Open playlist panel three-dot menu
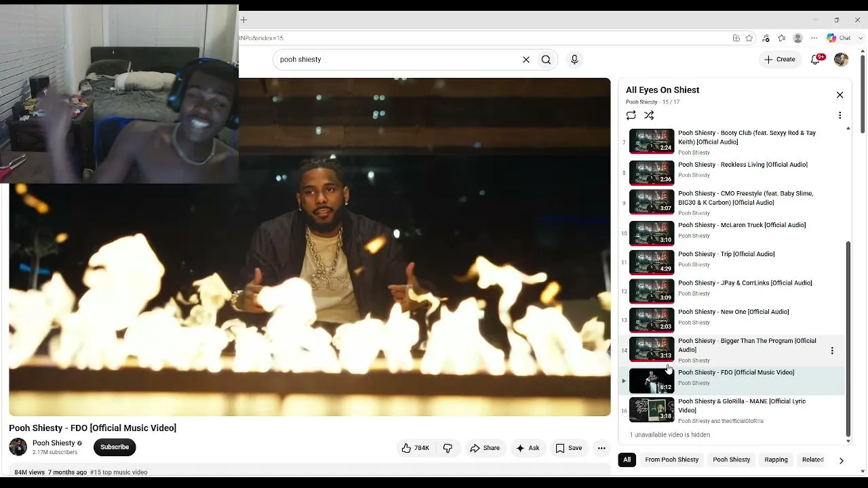This screenshot has height=488, width=868. (840, 115)
